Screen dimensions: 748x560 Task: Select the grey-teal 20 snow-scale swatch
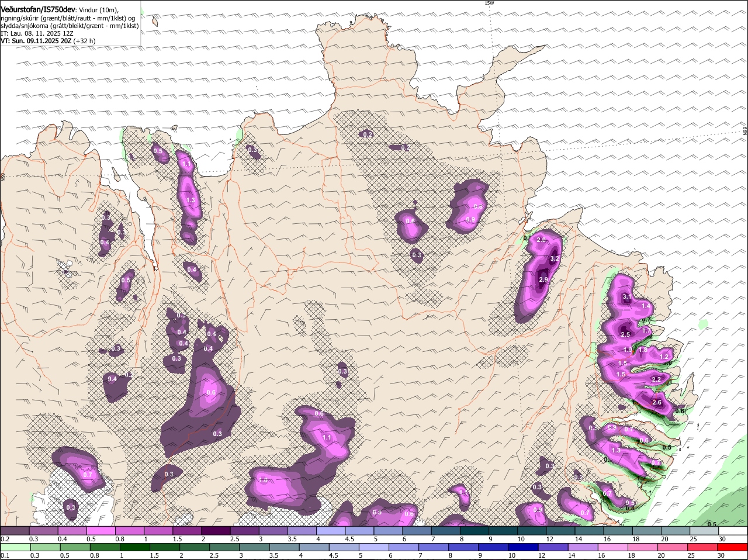point(676,531)
